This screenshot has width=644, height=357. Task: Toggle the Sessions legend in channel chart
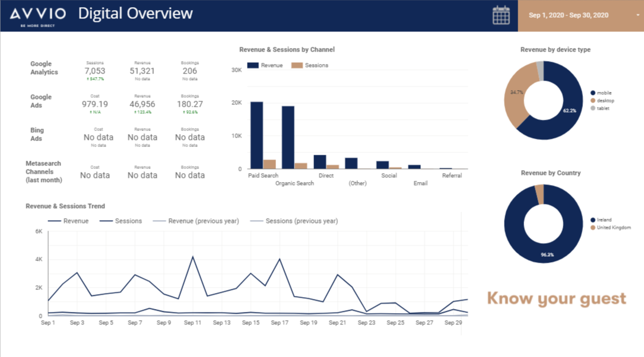(x=310, y=65)
